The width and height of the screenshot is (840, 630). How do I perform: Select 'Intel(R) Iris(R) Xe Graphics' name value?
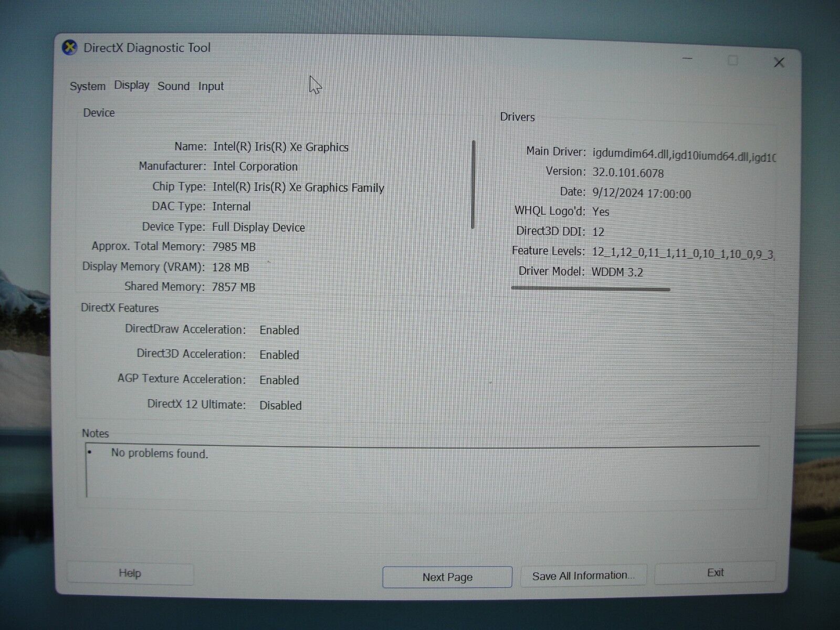pos(281,147)
